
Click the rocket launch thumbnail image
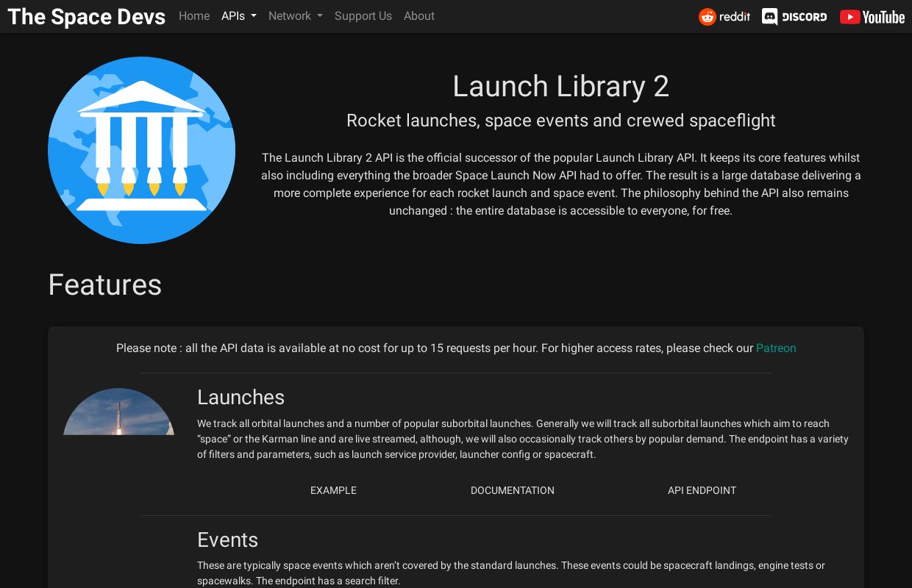click(x=118, y=412)
